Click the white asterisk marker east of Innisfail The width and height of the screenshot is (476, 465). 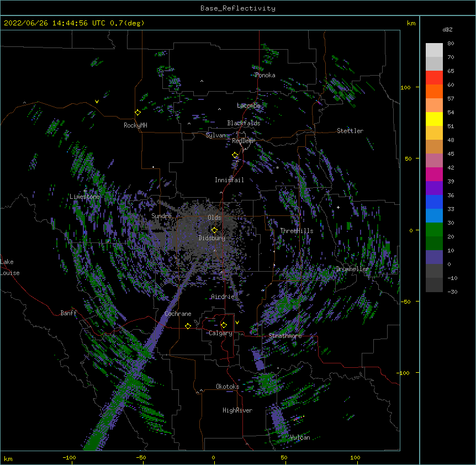point(277,168)
